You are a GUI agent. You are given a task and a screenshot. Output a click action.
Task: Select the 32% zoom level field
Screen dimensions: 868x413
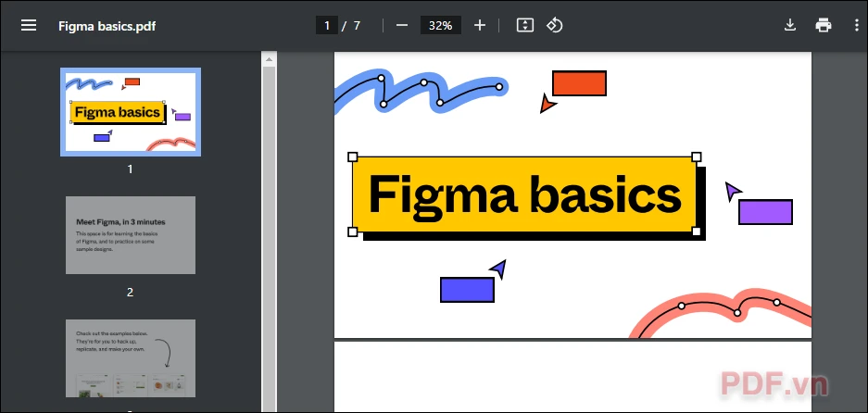tap(441, 26)
